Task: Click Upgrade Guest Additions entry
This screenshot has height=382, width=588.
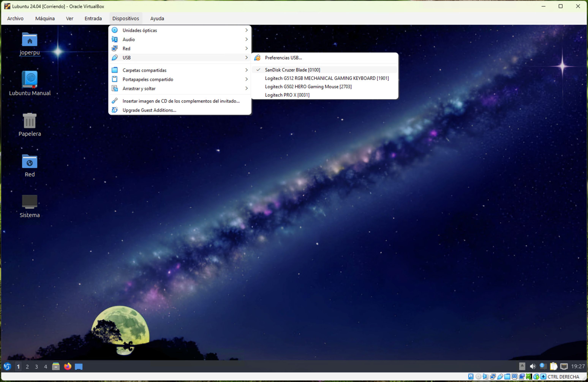Action: pyautogui.click(x=180, y=110)
